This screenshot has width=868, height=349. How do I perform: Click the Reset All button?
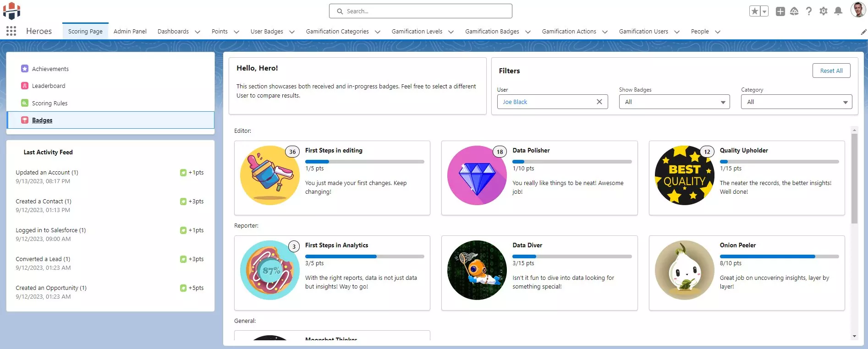coord(831,71)
